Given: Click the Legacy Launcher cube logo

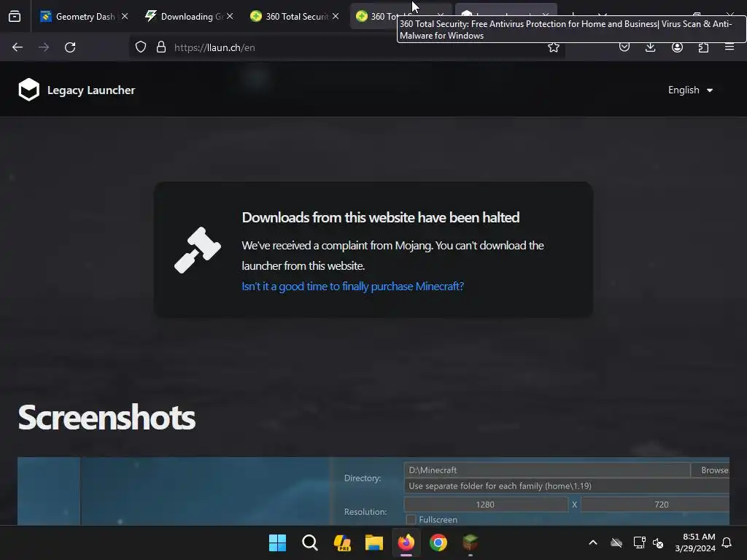Looking at the screenshot, I should (28, 90).
